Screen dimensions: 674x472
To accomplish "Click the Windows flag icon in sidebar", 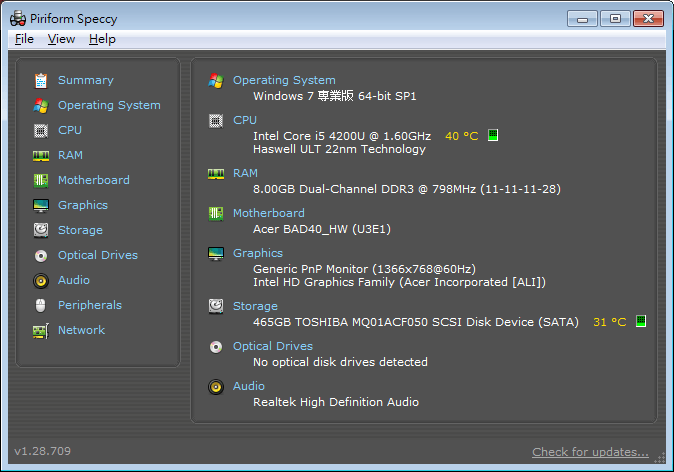I will (41, 105).
